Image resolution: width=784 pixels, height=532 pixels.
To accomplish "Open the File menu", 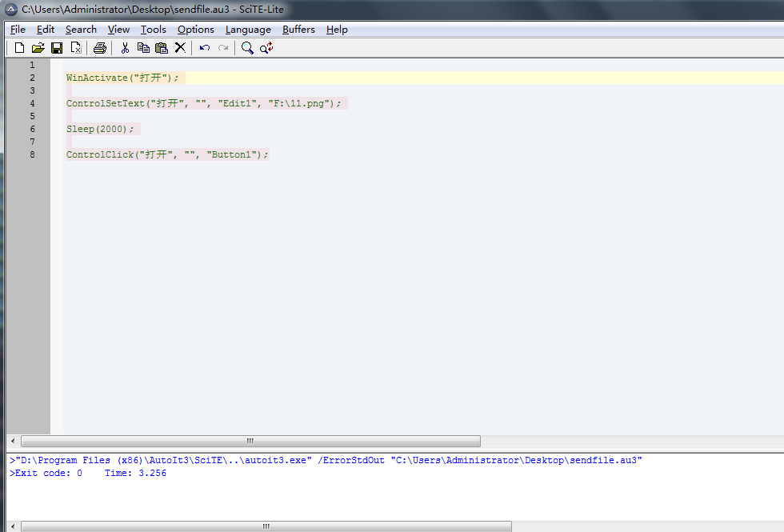I will (x=18, y=30).
